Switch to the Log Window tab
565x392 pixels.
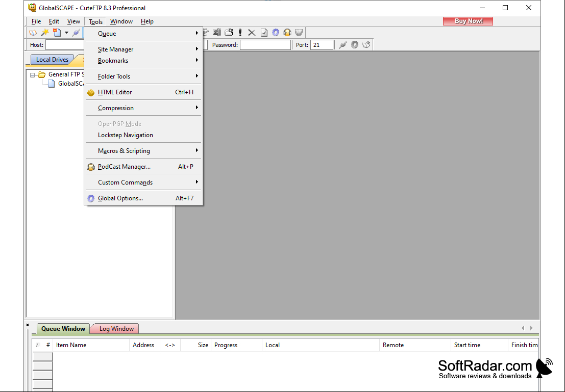pyautogui.click(x=116, y=329)
